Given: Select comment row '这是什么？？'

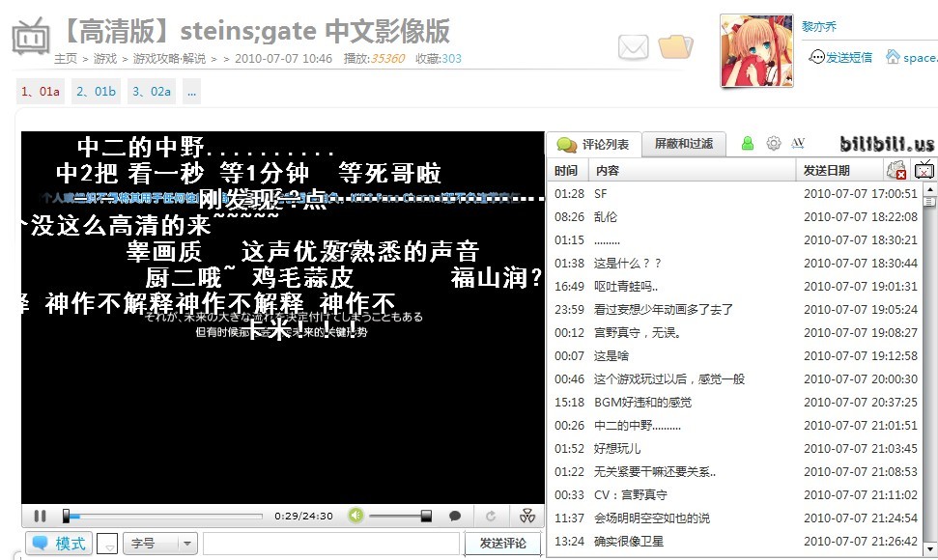Looking at the screenshot, I should point(735,263).
